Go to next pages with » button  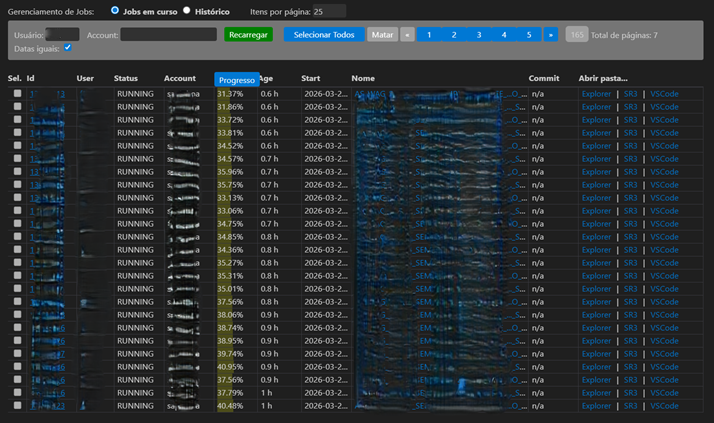click(x=551, y=35)
